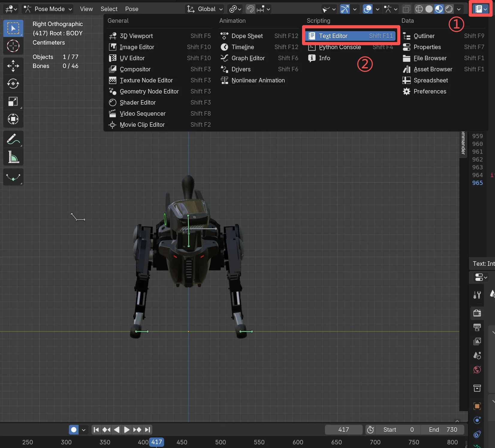Activate the combined Transform tool

13,119
